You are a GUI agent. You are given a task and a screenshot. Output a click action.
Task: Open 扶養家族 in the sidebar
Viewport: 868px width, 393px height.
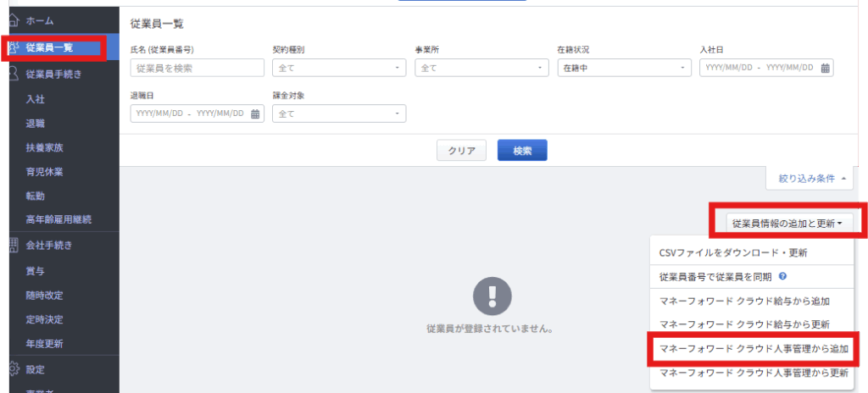(44, 147)
